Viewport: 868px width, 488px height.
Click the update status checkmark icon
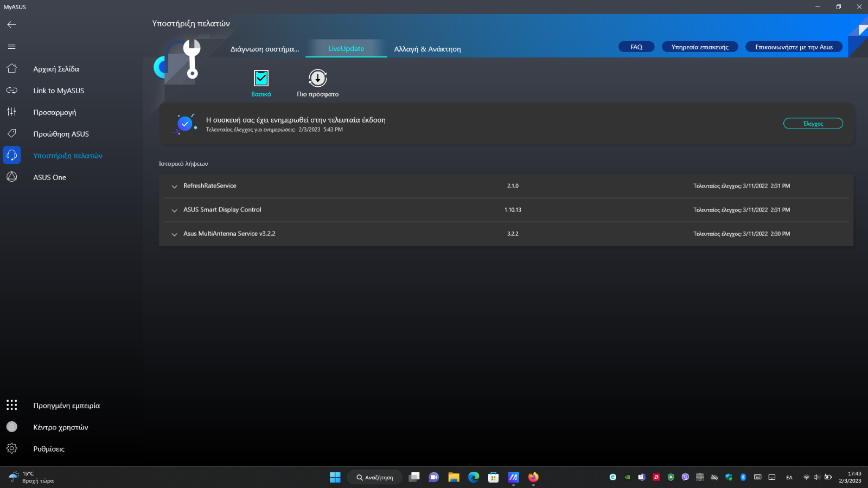tap(185, 124)
